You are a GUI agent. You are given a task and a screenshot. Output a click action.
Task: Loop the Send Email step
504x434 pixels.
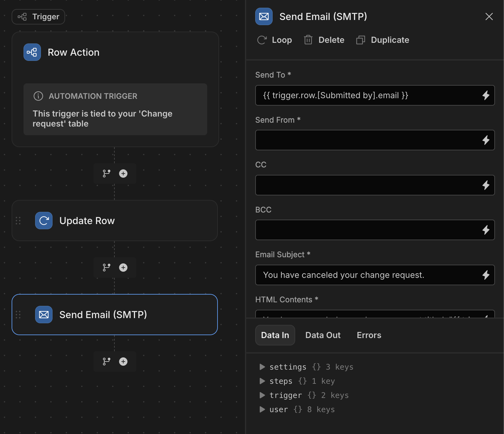275,40
